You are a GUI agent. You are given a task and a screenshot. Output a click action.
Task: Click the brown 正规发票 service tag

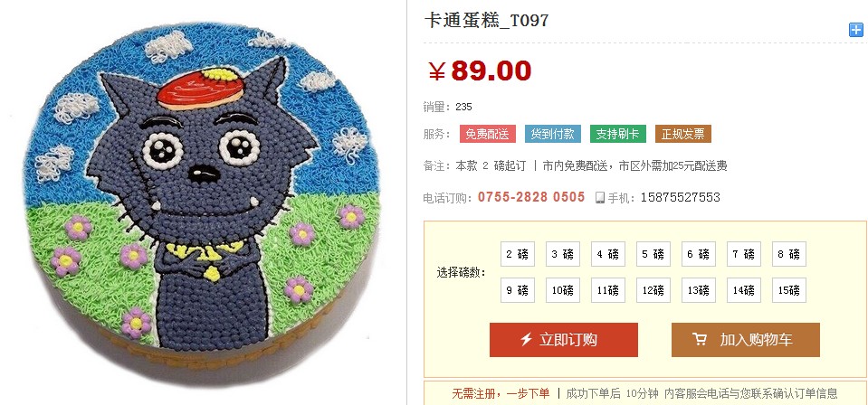(683, 134)
